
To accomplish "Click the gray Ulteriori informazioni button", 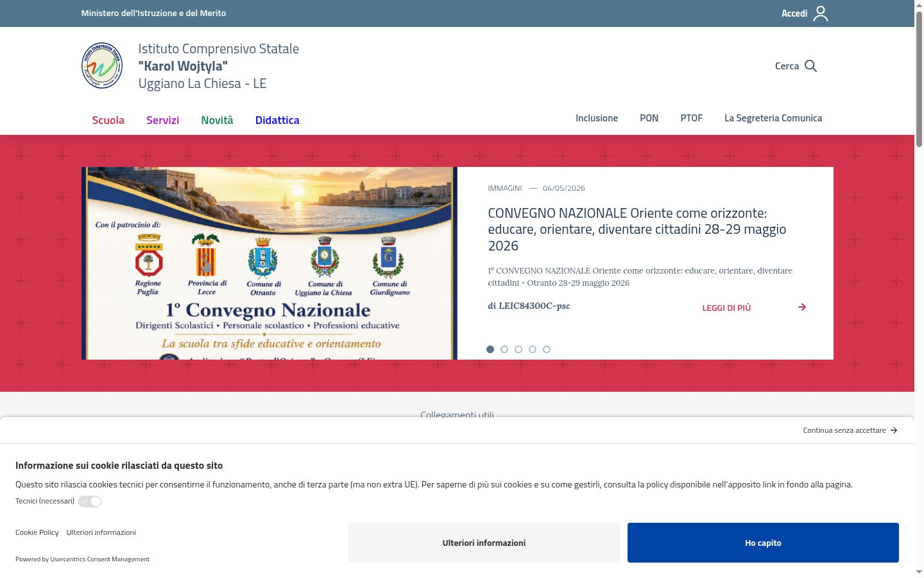I will click(x=484, y=543).
